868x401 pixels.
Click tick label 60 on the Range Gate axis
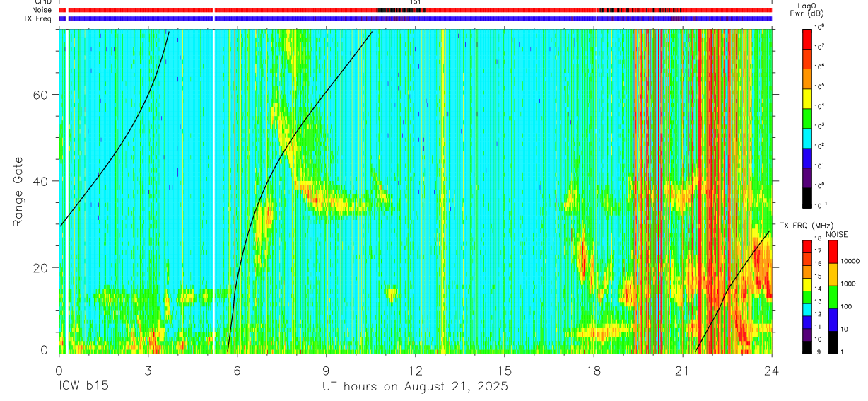coord(41,95)
